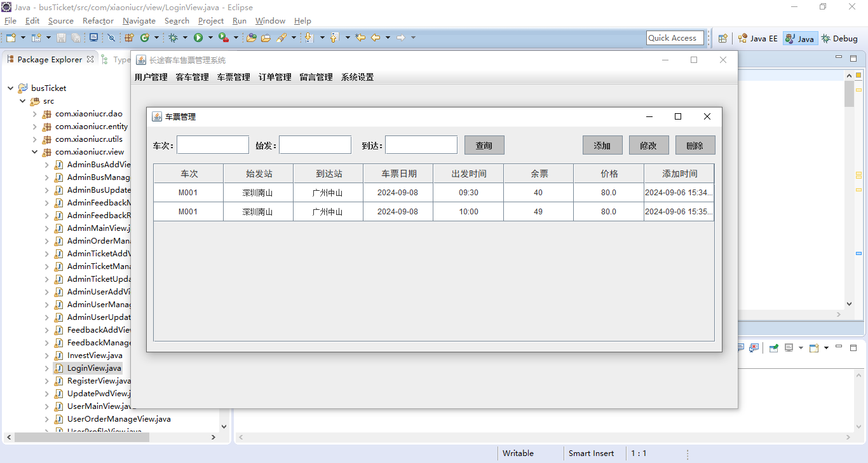Viewport: 868px width, 463px height.
Task: Click the Last Edit Location icon
Action: (360, 38)
